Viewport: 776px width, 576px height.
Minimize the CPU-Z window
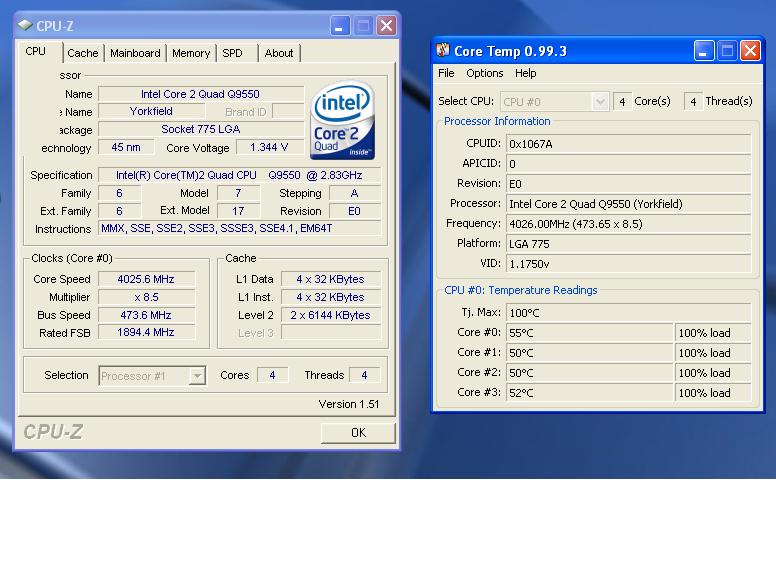[x=340, y=26]
